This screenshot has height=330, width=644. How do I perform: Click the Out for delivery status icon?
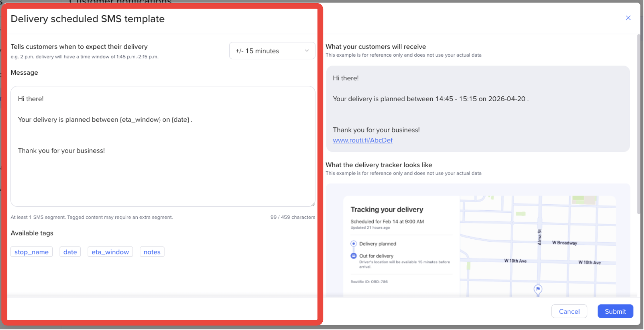(x=353, y=256)
